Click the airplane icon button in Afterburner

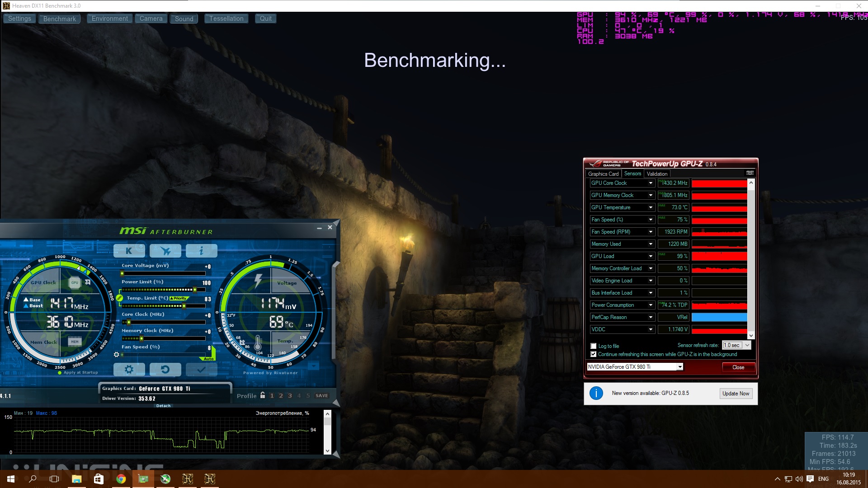click(165, 251)
